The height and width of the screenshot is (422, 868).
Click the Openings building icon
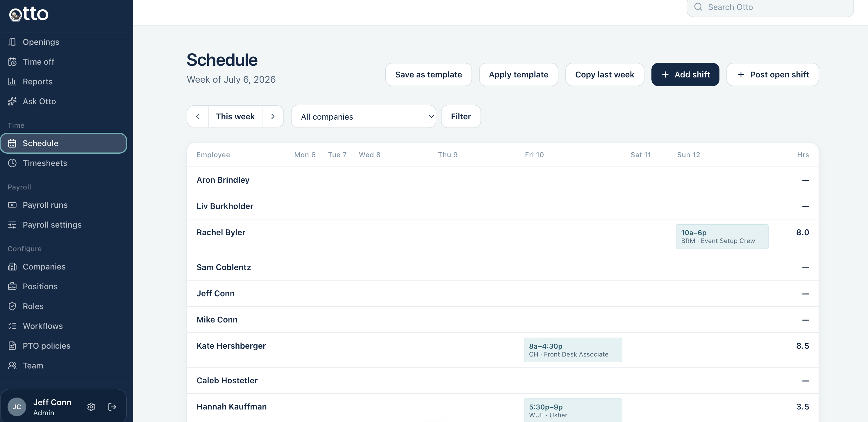[12, 42]
